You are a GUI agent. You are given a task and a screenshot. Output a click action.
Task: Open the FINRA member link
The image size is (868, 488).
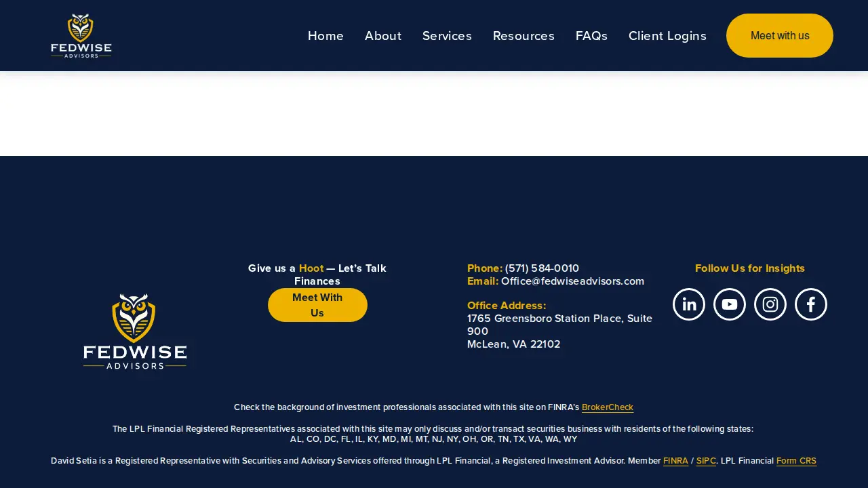click(x=675, y=461)
